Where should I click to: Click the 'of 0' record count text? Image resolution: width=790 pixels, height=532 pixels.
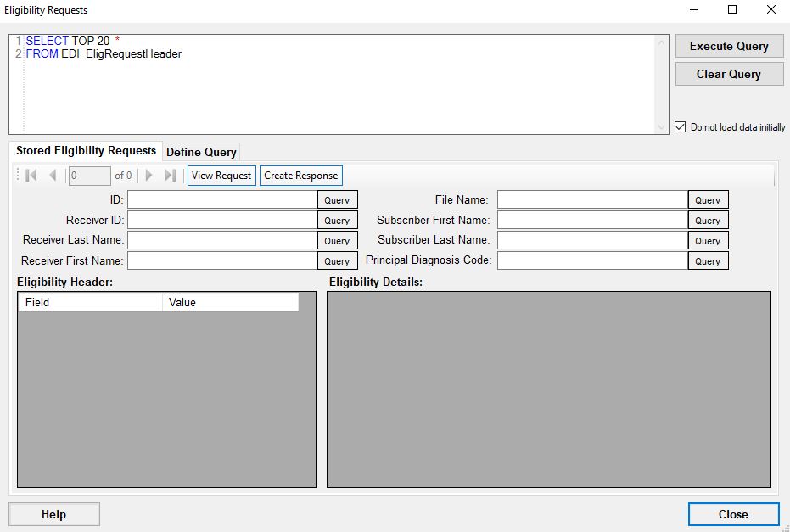pyautogui.click(x=123, y=176)
